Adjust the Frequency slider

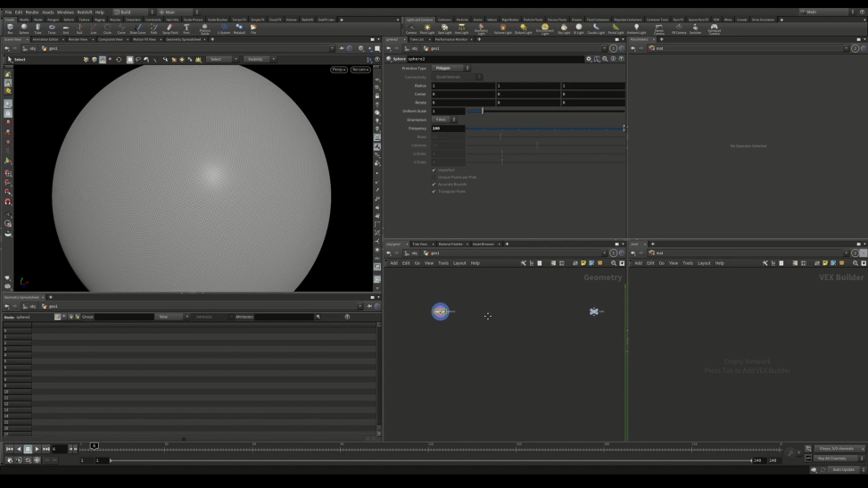[545, 128]
